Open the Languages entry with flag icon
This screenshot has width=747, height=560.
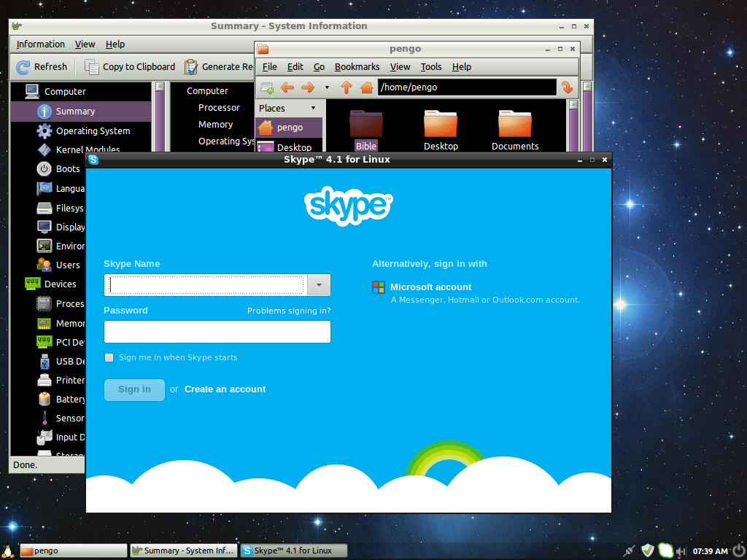point(61,189)
